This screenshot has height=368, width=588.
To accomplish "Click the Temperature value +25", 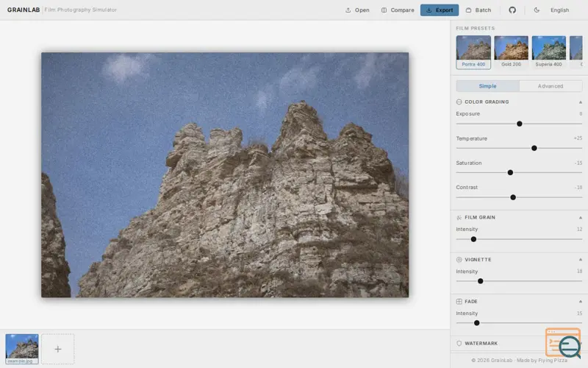I will click(x=578, y=138).
